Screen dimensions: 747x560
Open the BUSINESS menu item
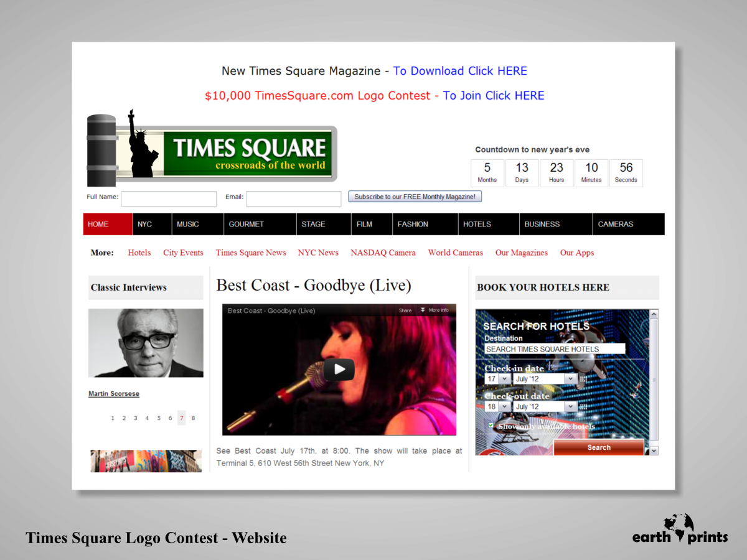tap(556, 224)
